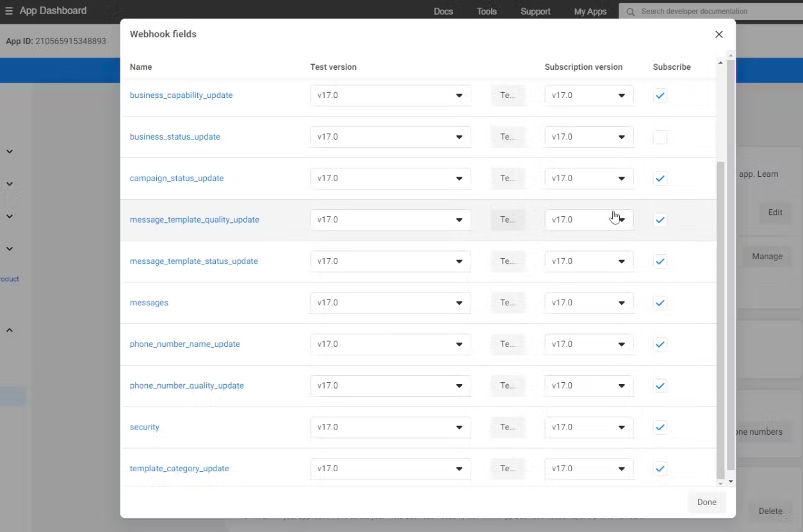Viewport: 803px width, 532px height.
Task: Open the phone_number_quality_update field link
Action: (187, 385)
